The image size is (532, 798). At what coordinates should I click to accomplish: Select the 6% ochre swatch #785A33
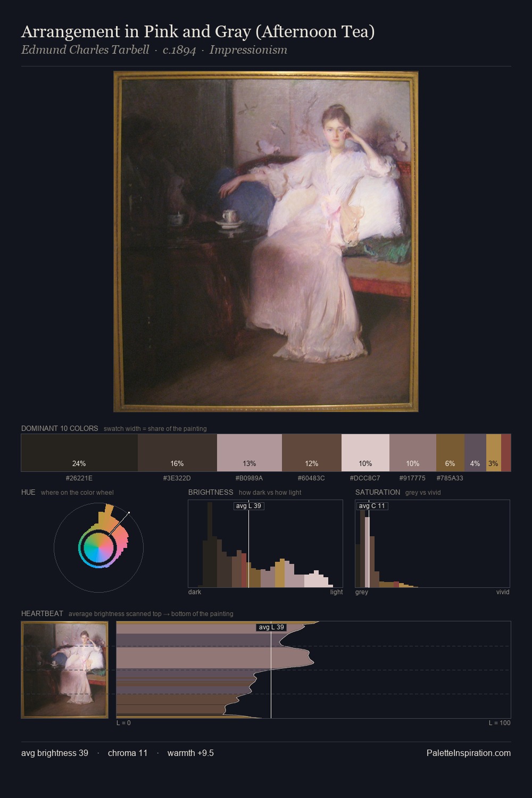click(450, 453)
